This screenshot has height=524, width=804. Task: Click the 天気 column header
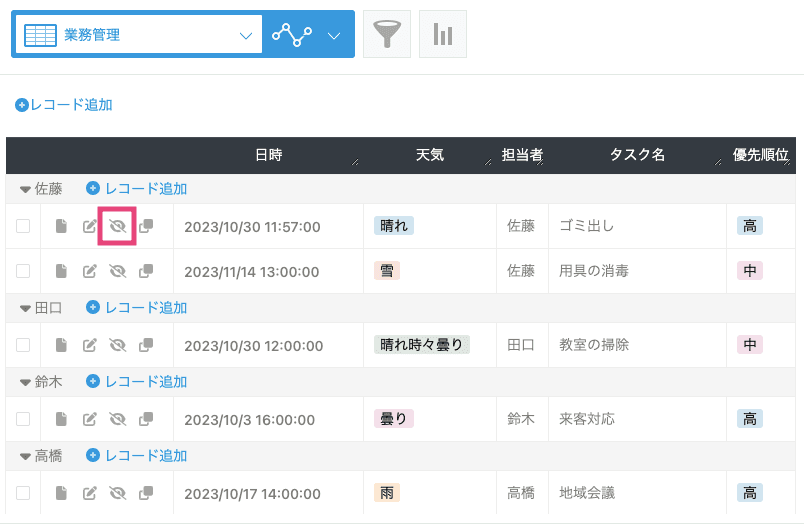pos(430,155)
